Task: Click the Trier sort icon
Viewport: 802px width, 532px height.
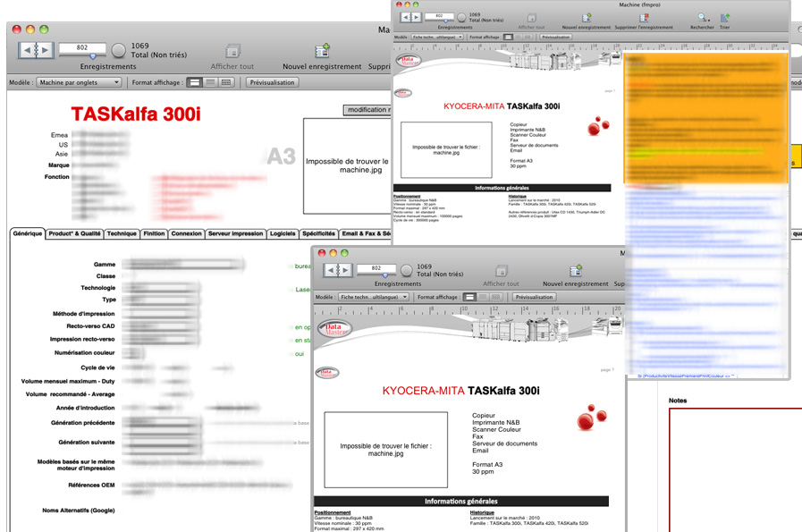Action: tap(725, 18)
